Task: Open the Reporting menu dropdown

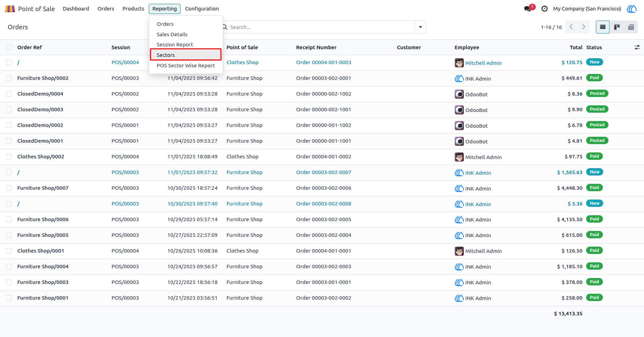Action: click(x=164, y=9)
